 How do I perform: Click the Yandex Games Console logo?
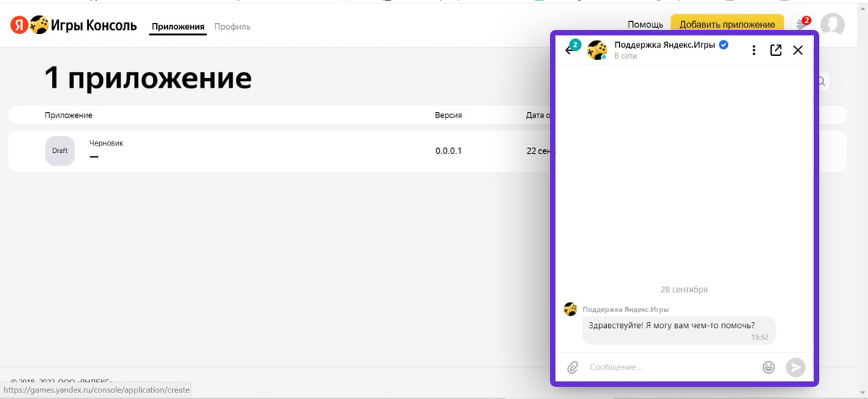click(x=73, y=26)
